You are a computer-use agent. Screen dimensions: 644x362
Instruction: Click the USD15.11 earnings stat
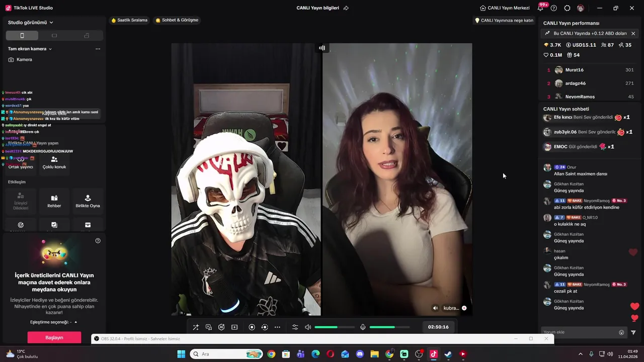pos(581,45)
